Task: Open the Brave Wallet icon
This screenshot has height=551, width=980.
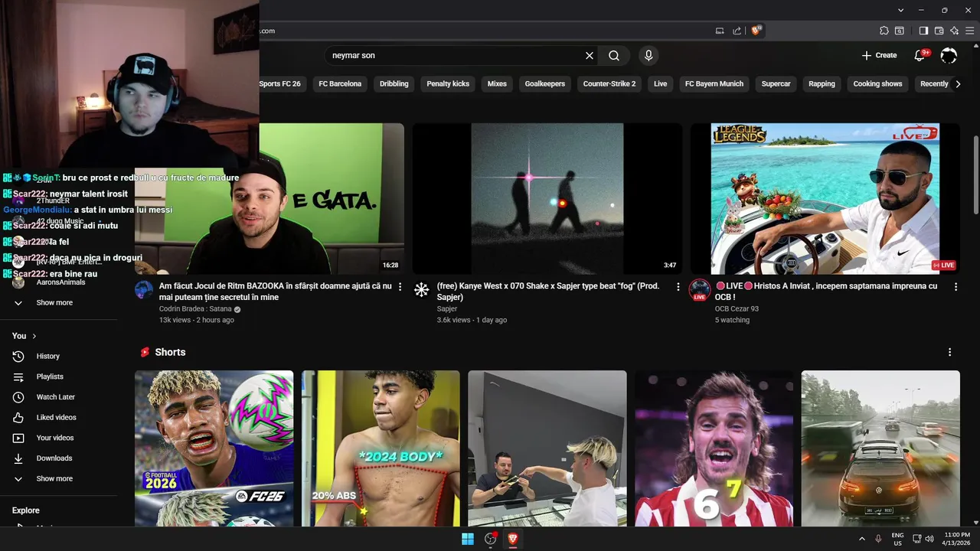Action: click(x=939, y=31)
